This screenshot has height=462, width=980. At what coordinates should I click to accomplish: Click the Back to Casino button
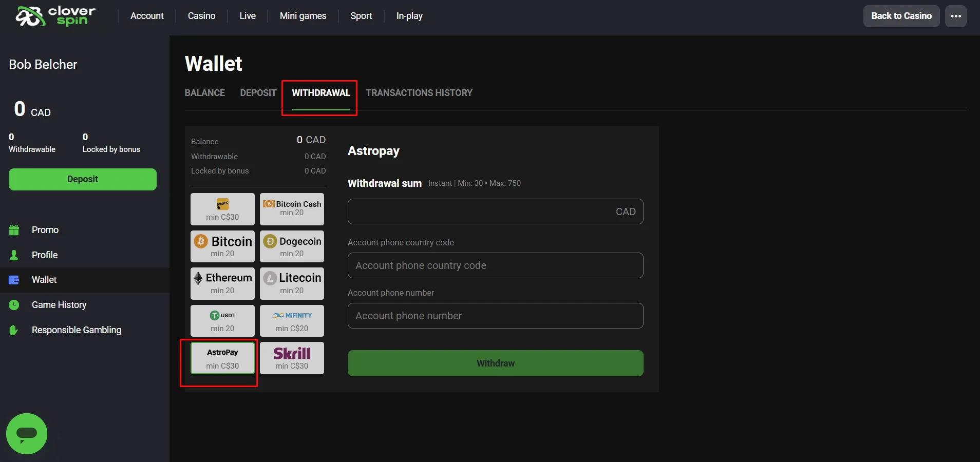point(901,16)
